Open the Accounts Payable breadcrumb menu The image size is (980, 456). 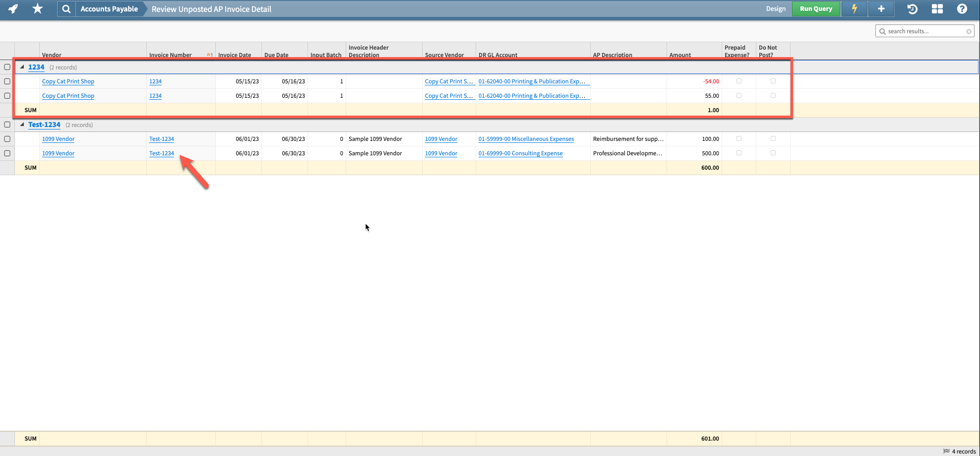(x=109, y=8)
